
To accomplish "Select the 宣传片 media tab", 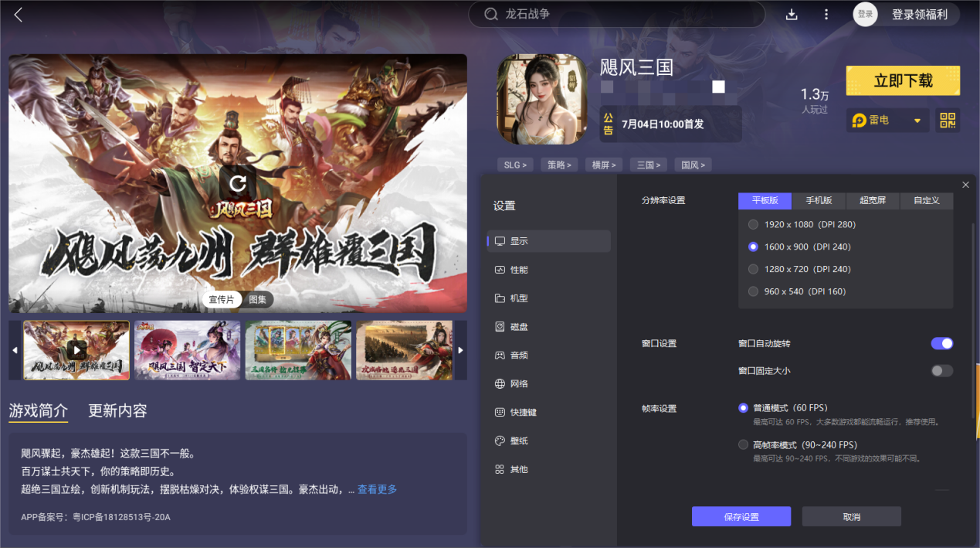I will point(222,300).
